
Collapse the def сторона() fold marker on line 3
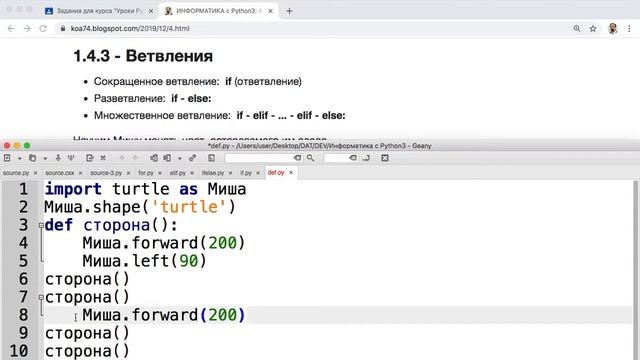click(41, 225)
